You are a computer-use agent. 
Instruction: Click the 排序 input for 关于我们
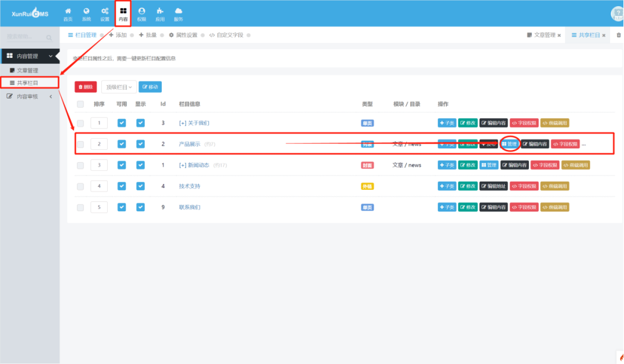[x=99, y=123]
